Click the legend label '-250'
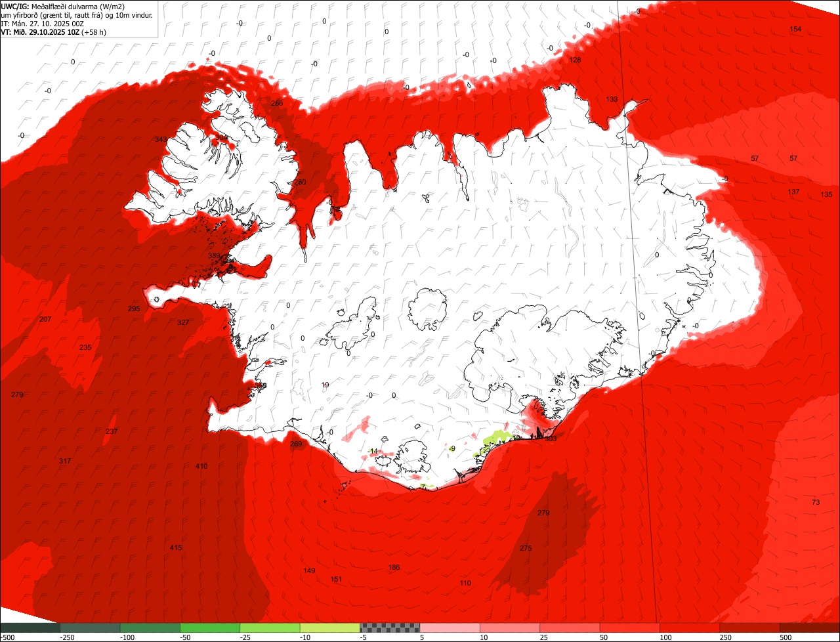 click(x=67, y=637)
